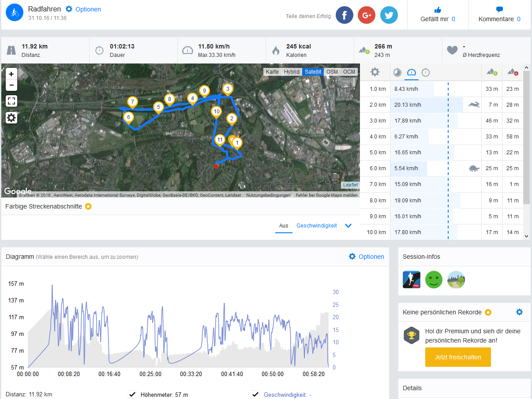Turn colored segments off with Aus

284,226
